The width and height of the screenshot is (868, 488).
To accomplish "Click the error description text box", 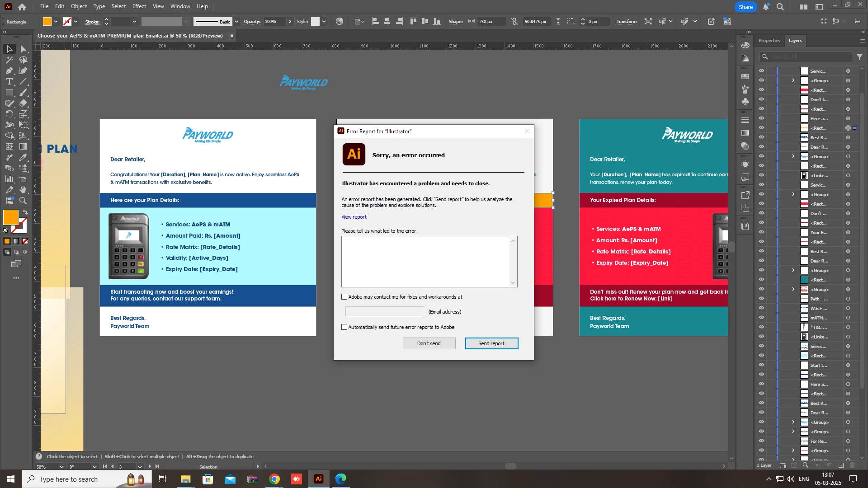I will (425, 261).
